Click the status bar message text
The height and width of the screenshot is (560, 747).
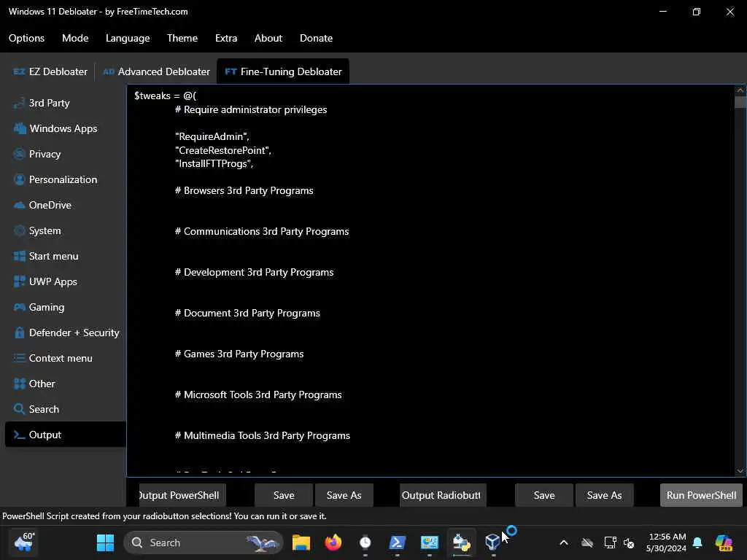(164, 516)
